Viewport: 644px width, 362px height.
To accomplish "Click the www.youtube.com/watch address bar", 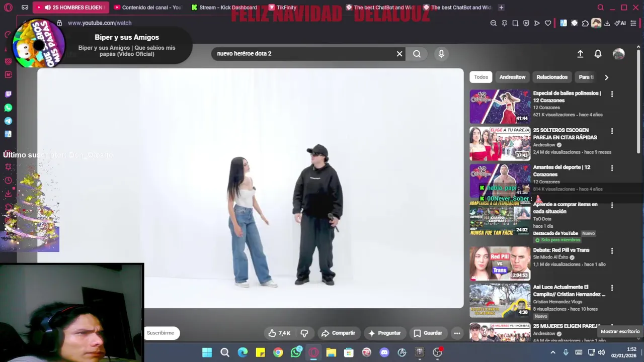I will point(100,23).
